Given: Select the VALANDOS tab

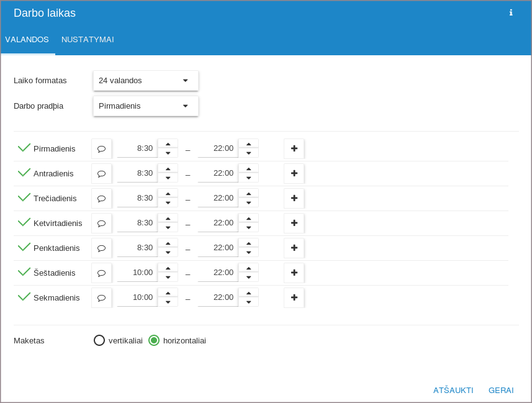Looking at the screenshot, I should click(x=27, y=40).
